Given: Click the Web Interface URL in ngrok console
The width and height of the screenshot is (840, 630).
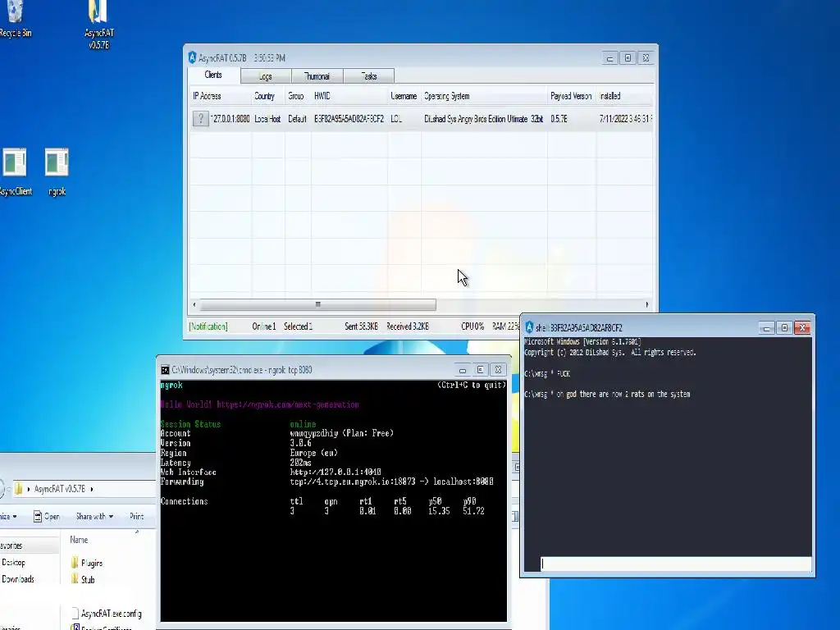Looking at the screenshot, I should pyautogui.click(x=336, y=472).
